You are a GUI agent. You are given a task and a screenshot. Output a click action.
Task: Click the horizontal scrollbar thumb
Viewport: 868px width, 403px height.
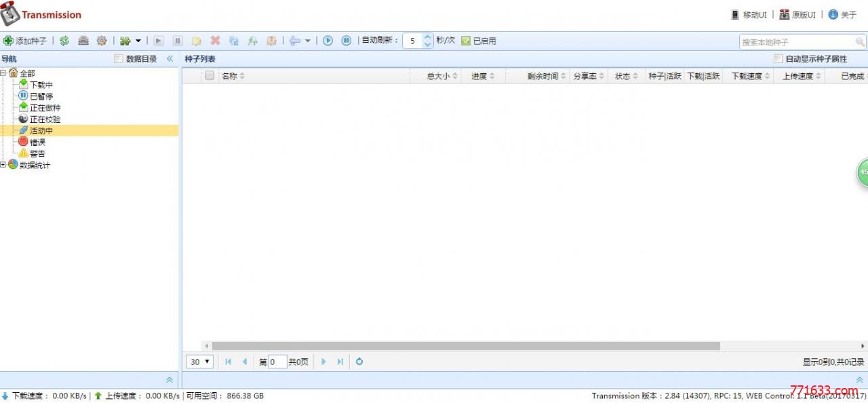click(x=465, y=346)
